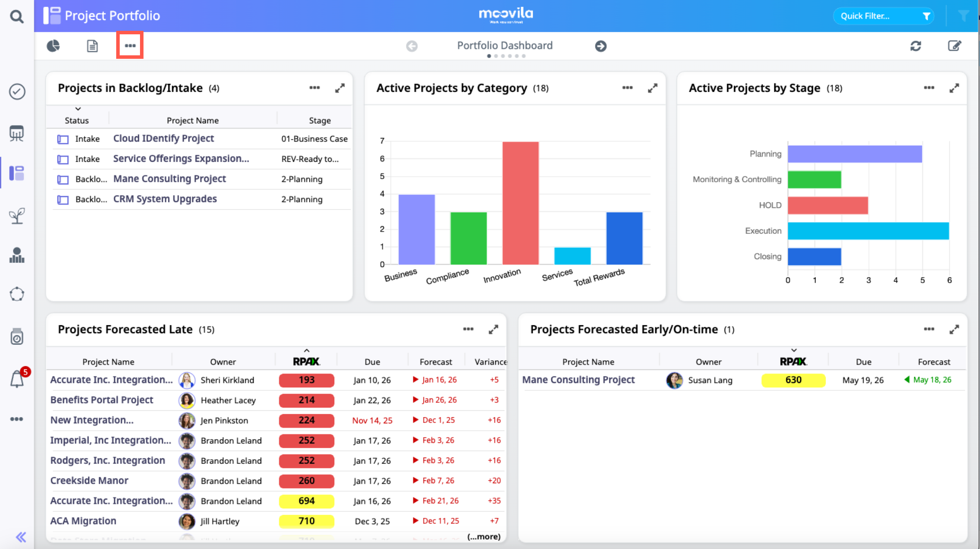Open toolbar more options ellipsis menu
Screen dimensions: 980x549
(130, 46)
